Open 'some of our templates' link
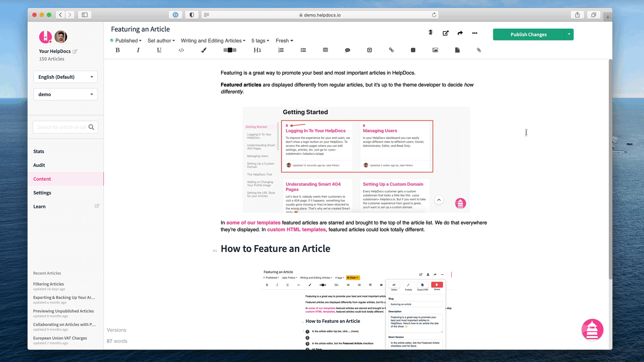Screen dimensions: 644x362 pos(253,223)
